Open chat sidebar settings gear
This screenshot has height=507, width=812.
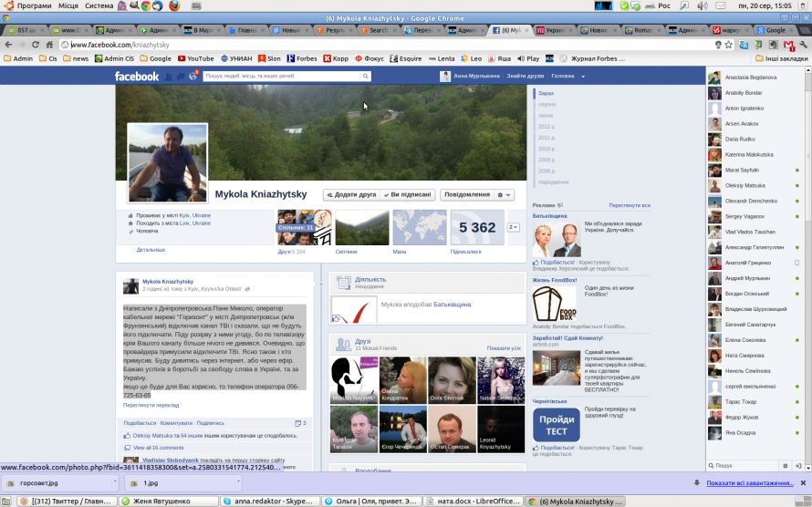[785, 466]
